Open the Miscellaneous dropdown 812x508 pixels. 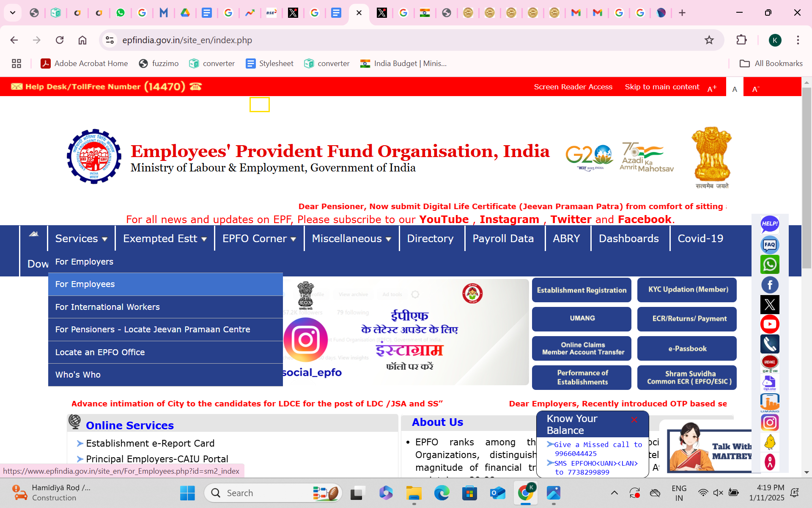tap(351, 238)
